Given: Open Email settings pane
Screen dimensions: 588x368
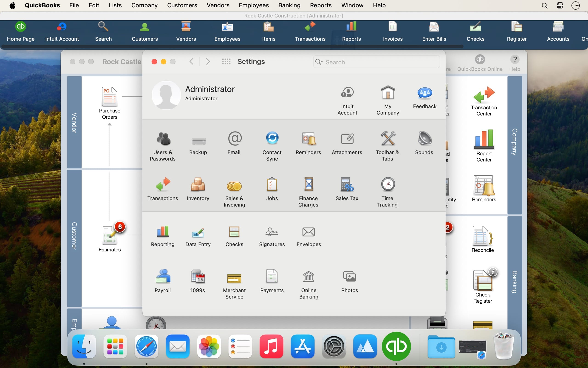Looking at the screenshot, I should coord(234,143).
